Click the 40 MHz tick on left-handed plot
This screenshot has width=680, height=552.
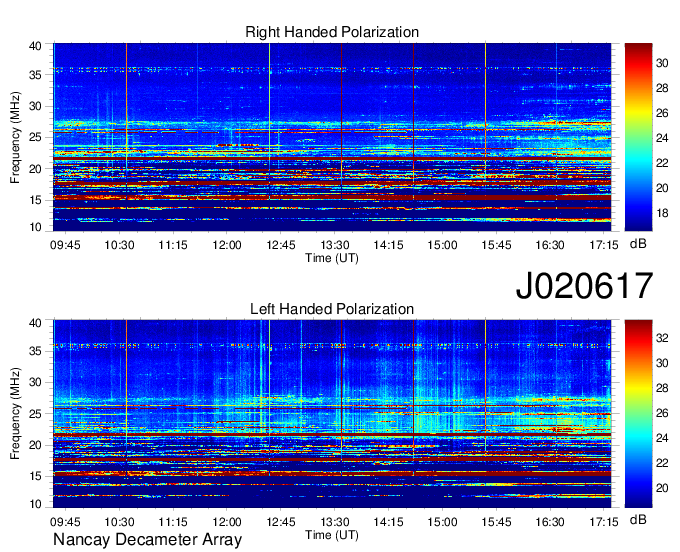pos(35,323)
